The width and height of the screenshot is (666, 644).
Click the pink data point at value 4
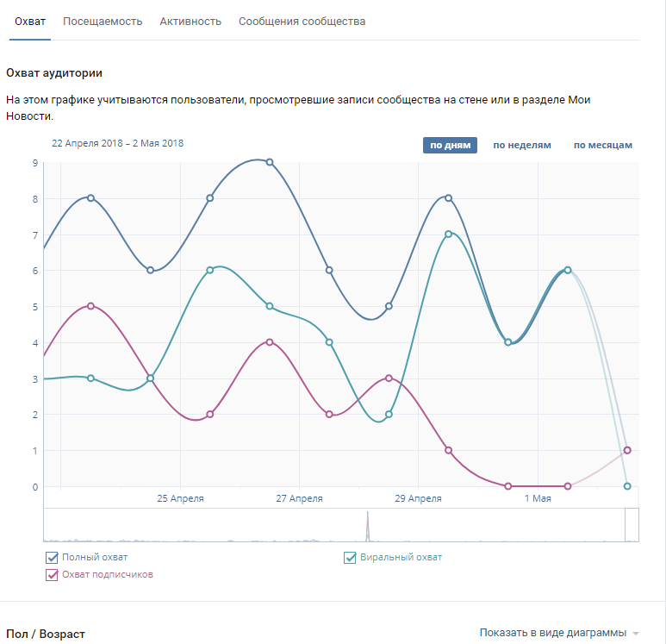270,342
